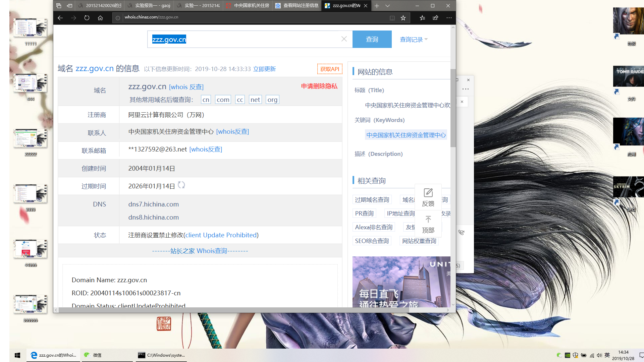Click the 立即更新 update link
The width and height of the screenshot is (644, 362).
coord(264,69)
